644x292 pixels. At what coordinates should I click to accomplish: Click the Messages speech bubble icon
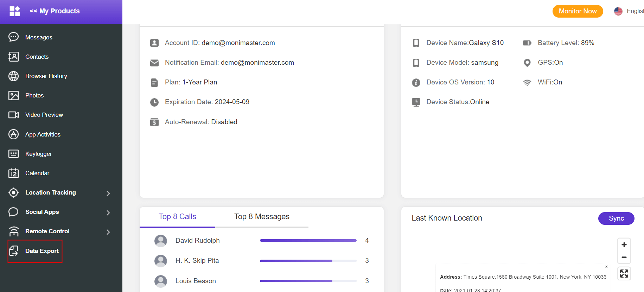coord(13,37)
